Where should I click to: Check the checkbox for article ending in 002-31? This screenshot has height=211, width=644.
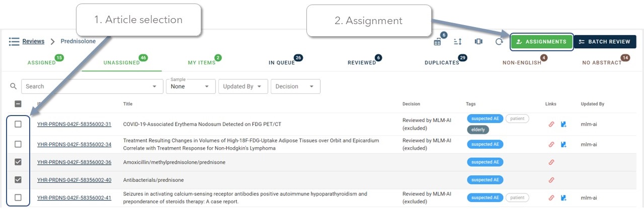click(18, 124)
